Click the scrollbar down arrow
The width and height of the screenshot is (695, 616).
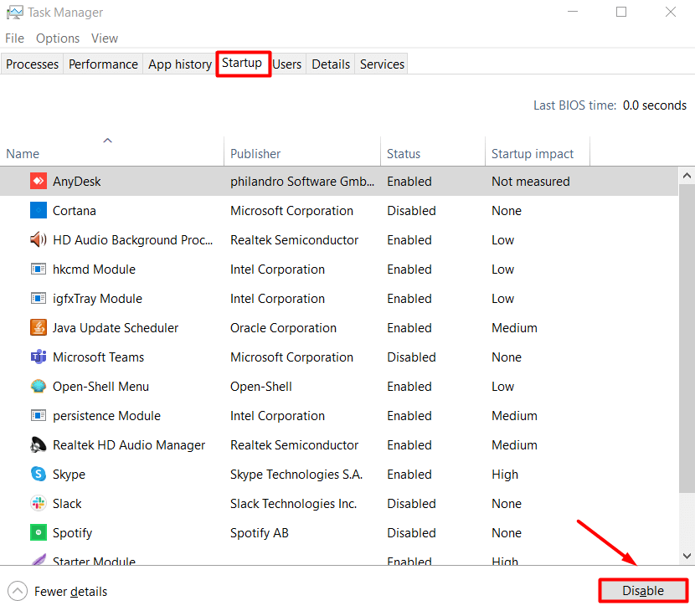(687, 556)
